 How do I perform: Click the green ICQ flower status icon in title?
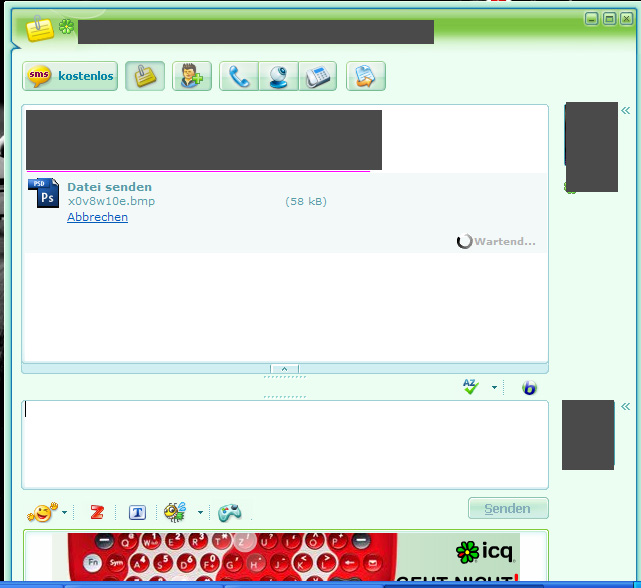[66, 27]
